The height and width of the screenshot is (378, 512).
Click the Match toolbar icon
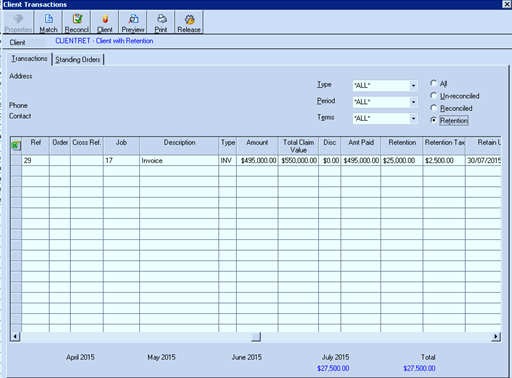coord(48,23)
